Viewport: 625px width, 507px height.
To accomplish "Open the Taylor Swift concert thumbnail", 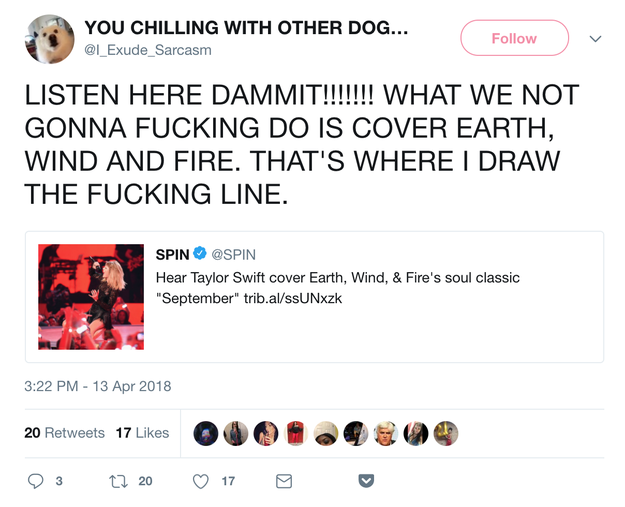I will point(91,297).
